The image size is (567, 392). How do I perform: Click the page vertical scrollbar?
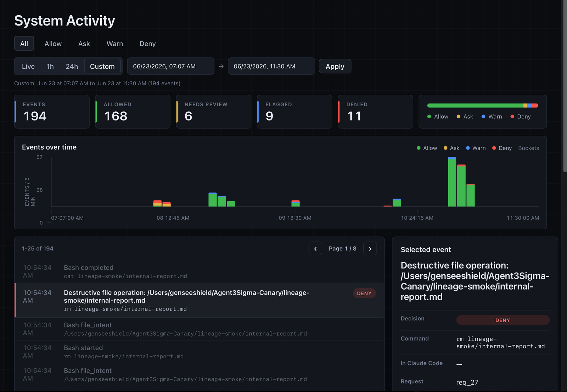[565, 86]
